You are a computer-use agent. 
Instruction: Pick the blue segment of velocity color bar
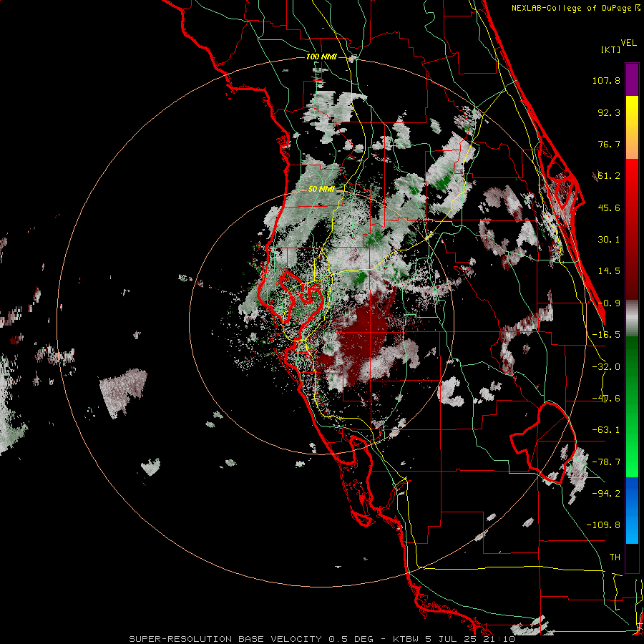click(632, 510)
